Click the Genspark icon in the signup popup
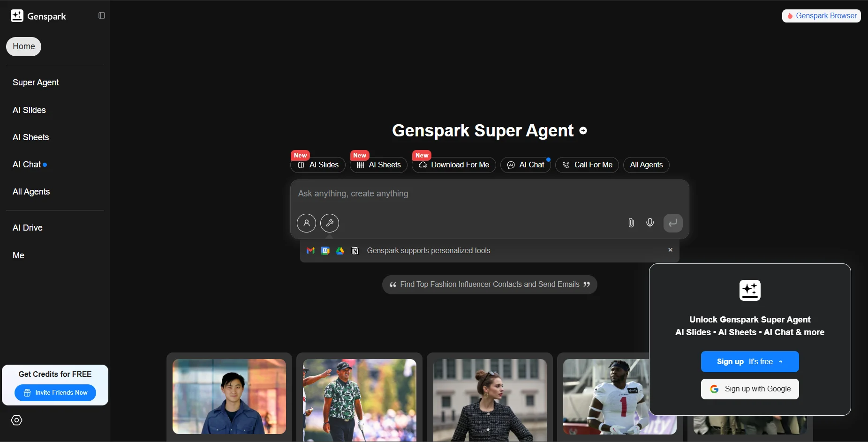This screenshot has height=442, width=868. tap(750, 290)
